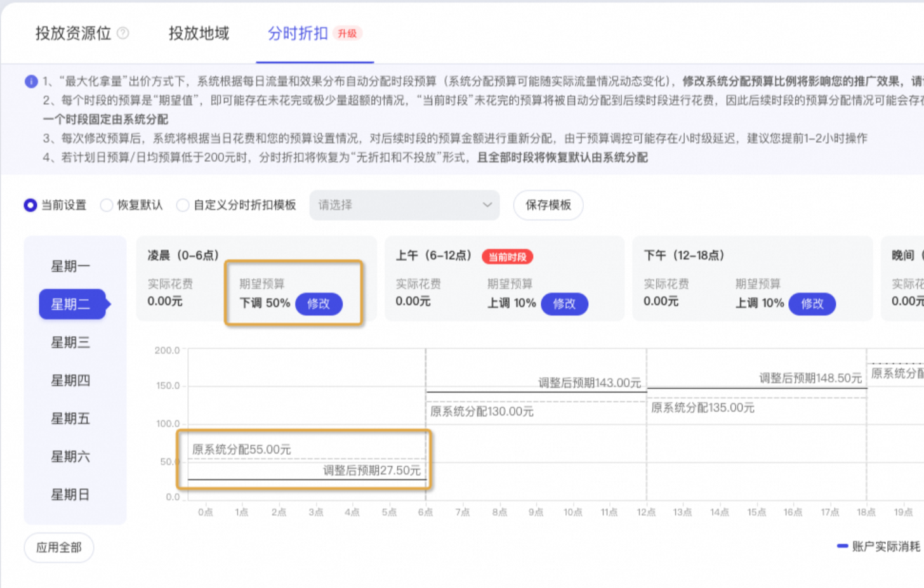Select 星期二 in the day list
The image size is (924, 588).
(x=72, y=304)
